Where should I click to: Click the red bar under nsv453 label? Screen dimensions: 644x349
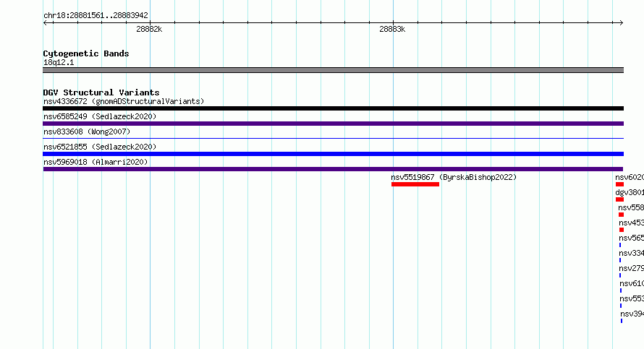pyautogui.click(x=622, y=230)
